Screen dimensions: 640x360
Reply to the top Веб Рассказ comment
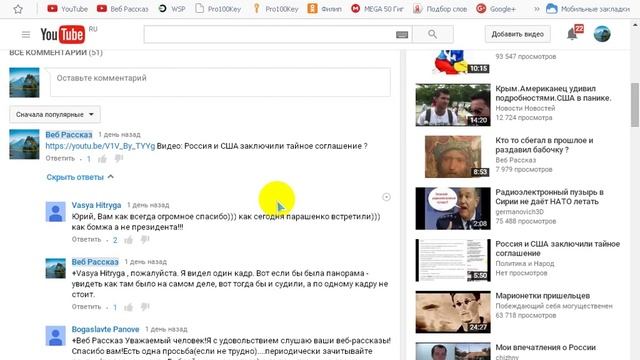coord(60,158)
